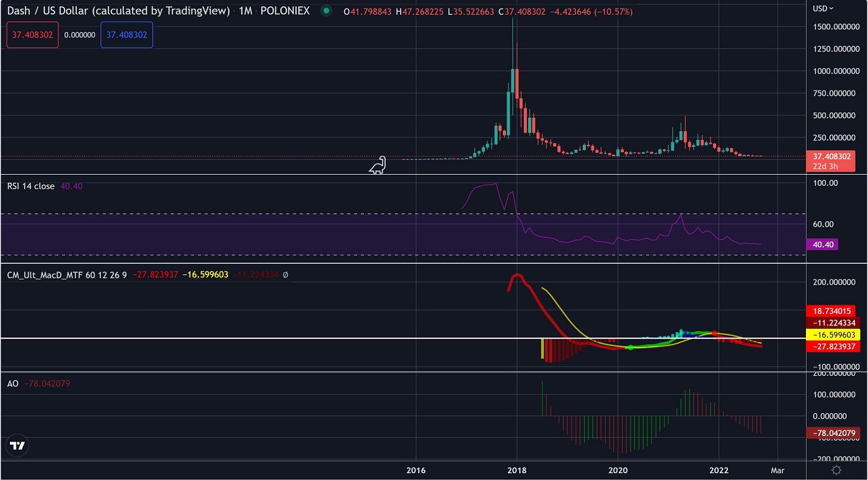Screen dimensions: 868x480
Task: Select the AO indicator legend
Action: [x=13, y=383]
